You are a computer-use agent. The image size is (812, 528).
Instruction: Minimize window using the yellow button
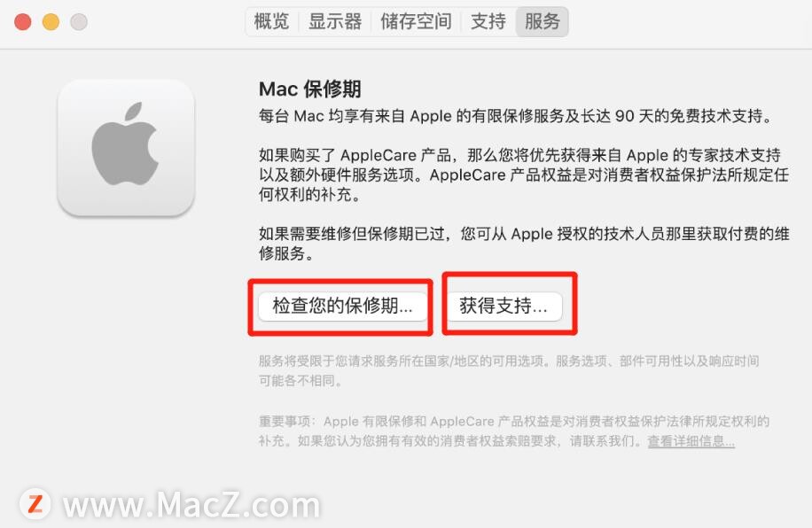(51, 22)
